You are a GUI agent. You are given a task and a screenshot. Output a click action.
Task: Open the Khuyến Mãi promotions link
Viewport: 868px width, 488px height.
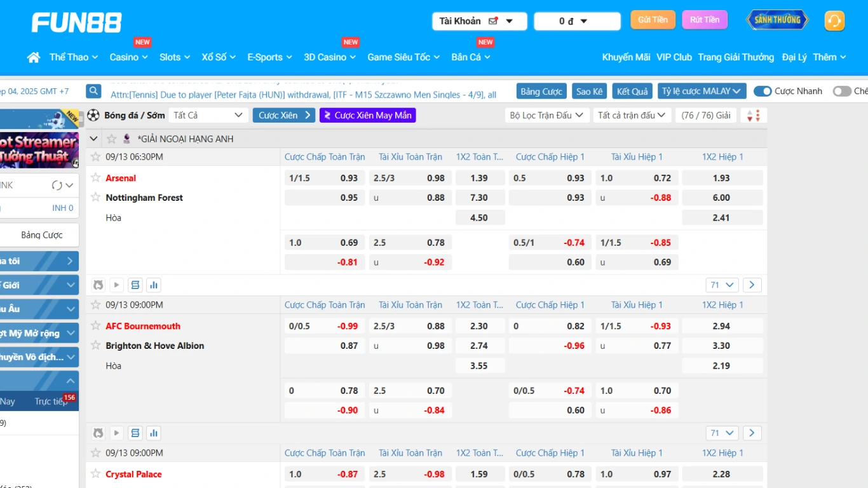click(626, 57)
